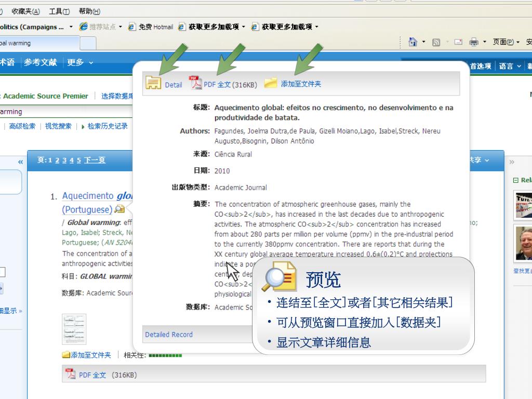Image resolution: width=532 pixels, height=399 pixels.
Task: Click 相关性 green relevance bar
Action: [165, 355]
